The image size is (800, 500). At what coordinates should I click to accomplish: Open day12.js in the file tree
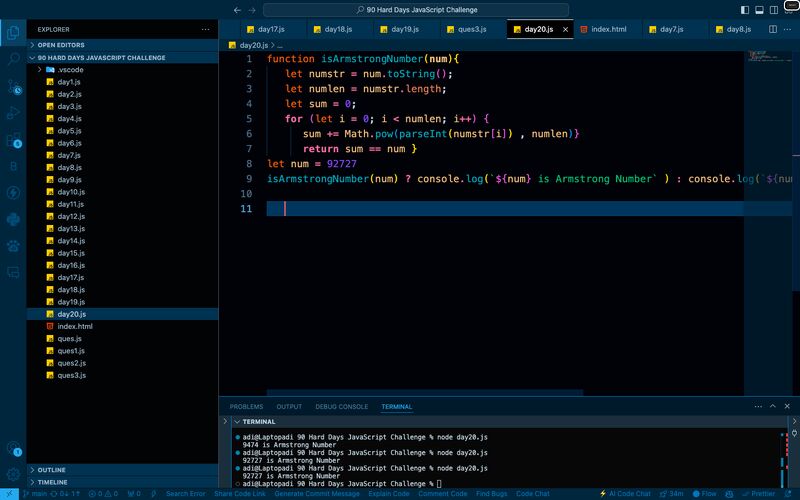(x=122, y=216)
